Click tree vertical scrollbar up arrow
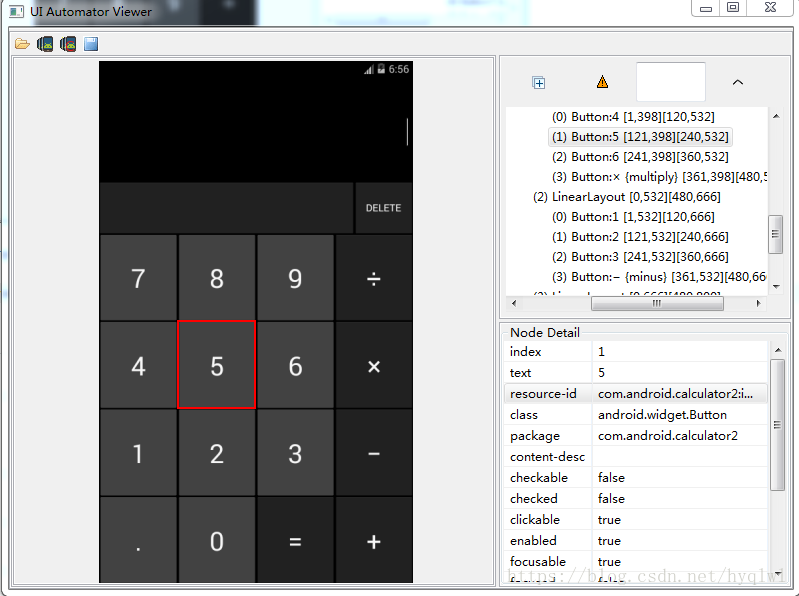This screenshot has height=596, width=799. click(x=776, y=117)
